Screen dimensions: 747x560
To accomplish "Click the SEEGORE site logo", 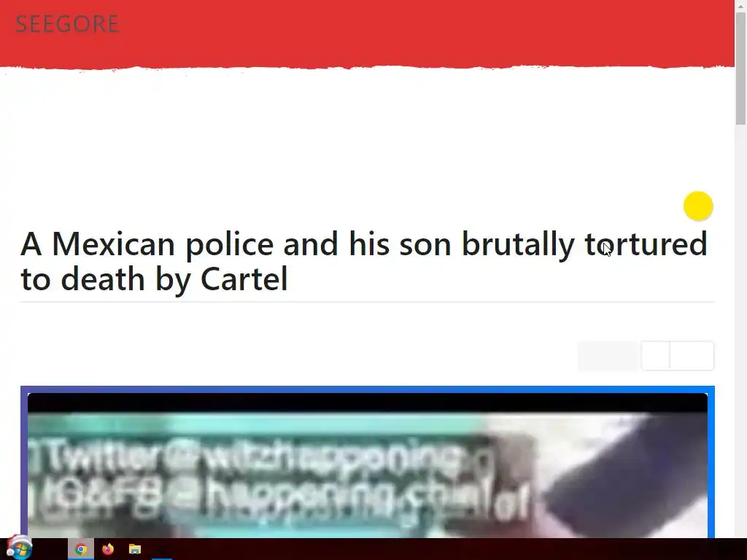I will 67,24.
